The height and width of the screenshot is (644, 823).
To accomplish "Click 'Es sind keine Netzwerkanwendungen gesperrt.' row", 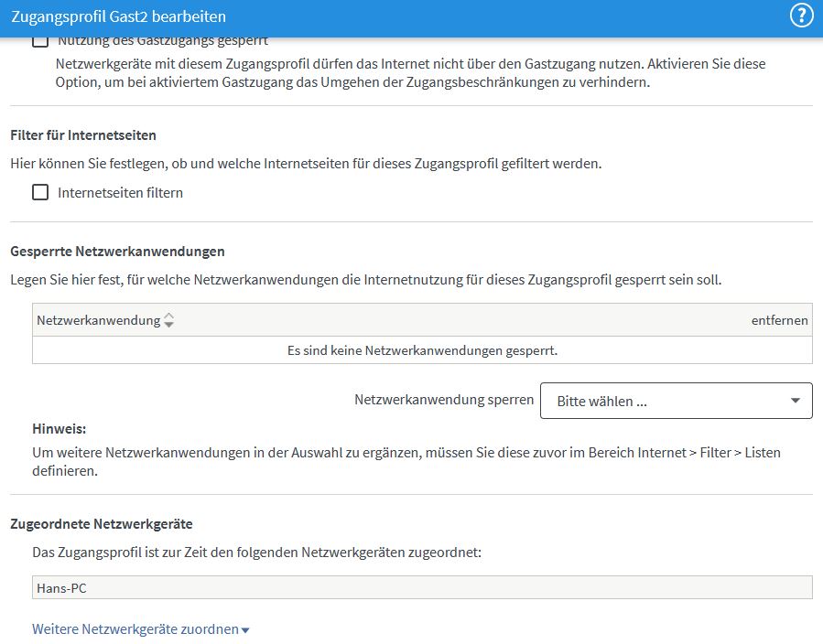I will (x=422, y=349).
